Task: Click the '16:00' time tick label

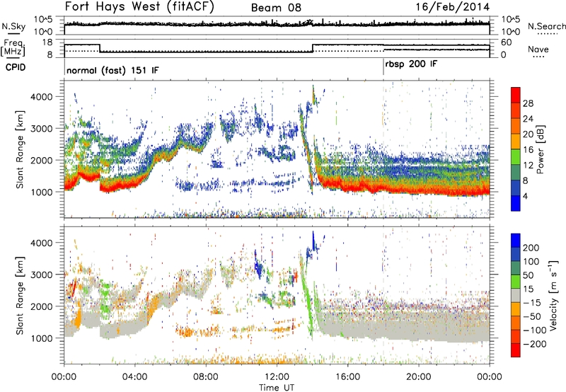Action: (347, 377)
